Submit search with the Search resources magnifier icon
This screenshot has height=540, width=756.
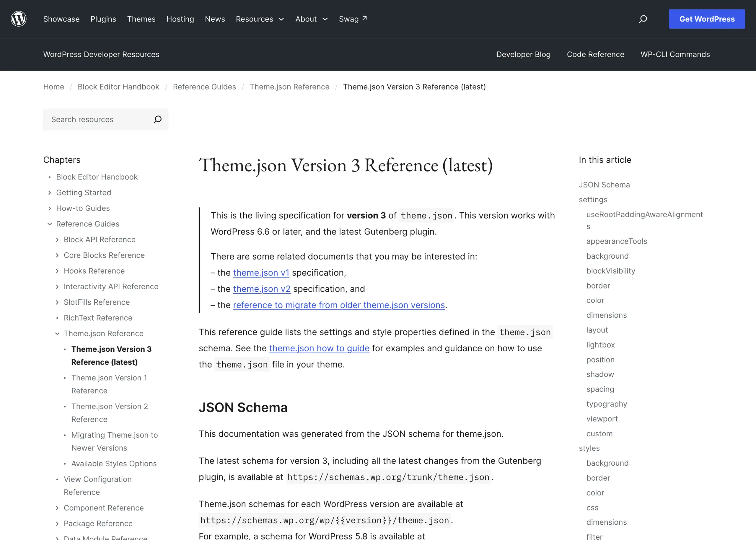158,119
